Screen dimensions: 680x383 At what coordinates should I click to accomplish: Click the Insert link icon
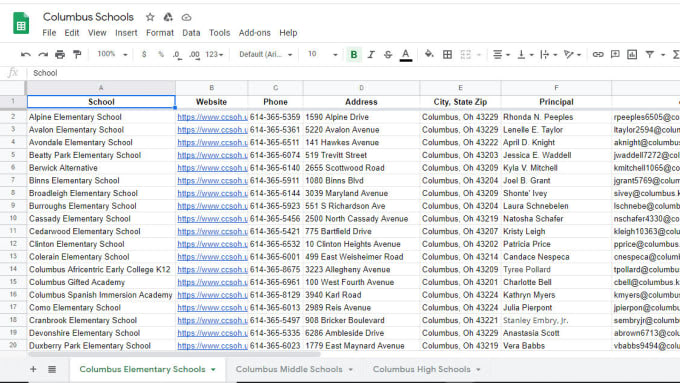(x=598, y=55)
